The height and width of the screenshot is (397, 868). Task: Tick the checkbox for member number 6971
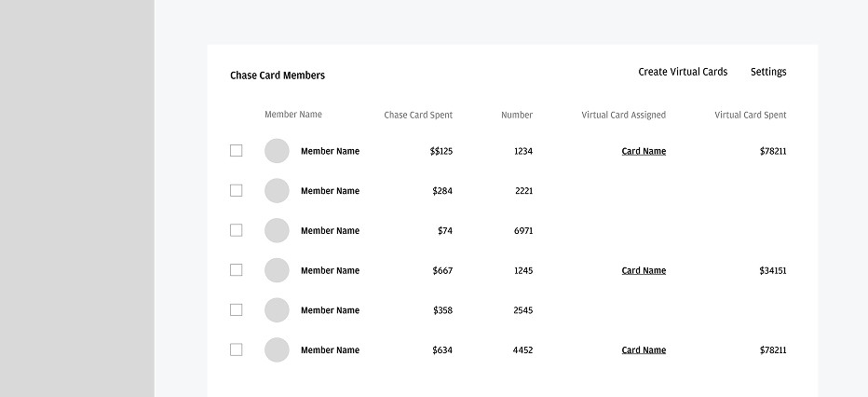click(x=237, y=230)
